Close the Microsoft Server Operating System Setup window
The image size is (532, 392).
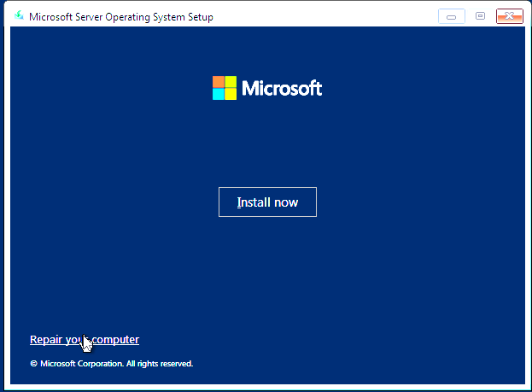click(509, 16)
